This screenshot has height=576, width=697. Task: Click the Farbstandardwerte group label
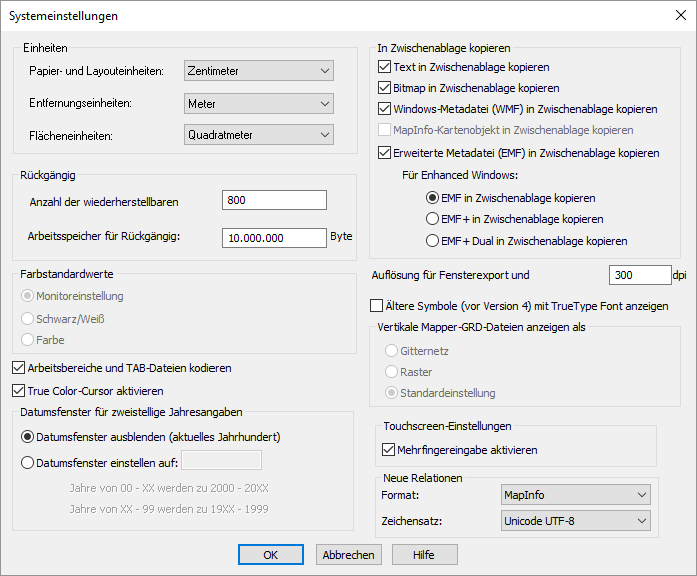[67, 274]
